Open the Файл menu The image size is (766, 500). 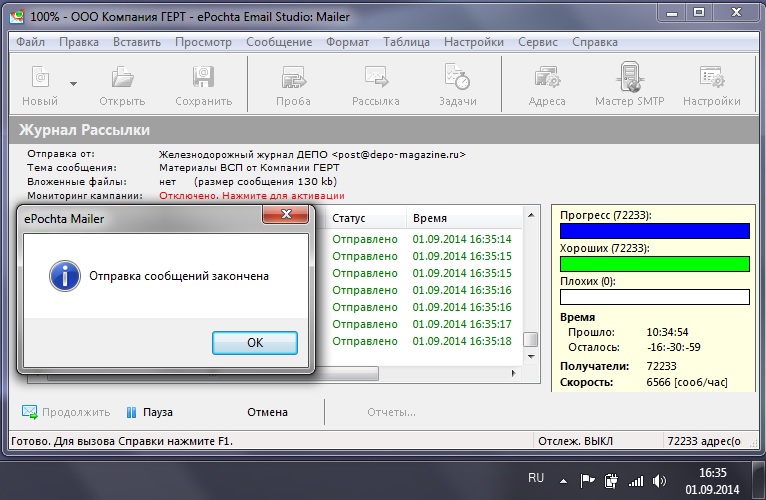click(30, 42)
